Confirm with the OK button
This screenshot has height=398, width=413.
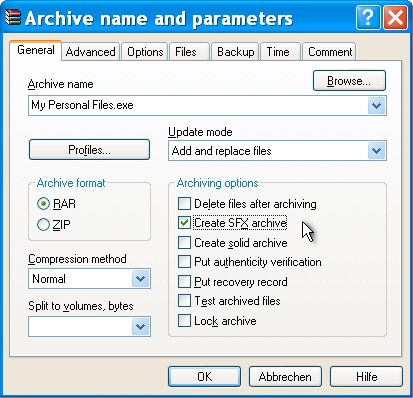[204, 377]
